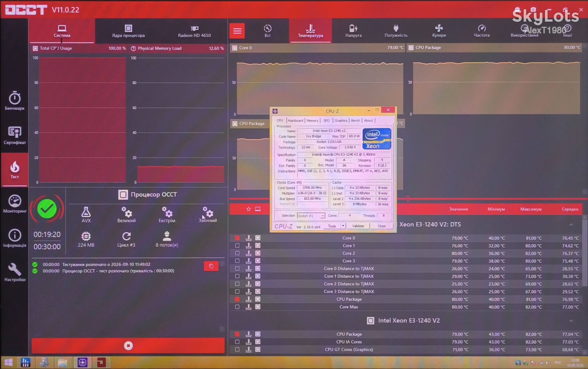588x369 pixels.
Task: Click the Close button in CPU-Z
Action: (x=381, y=226)
